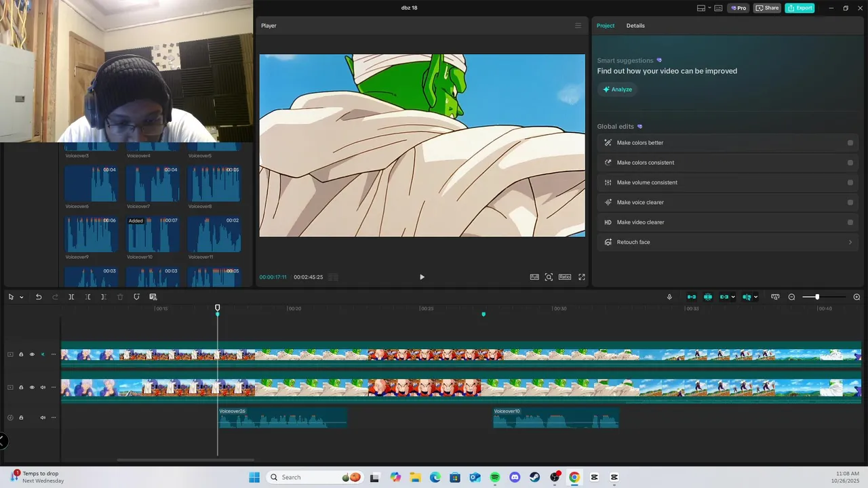Toggle Make video clearer checkbox
Screen dimensions: 868x488
(850, 222)
